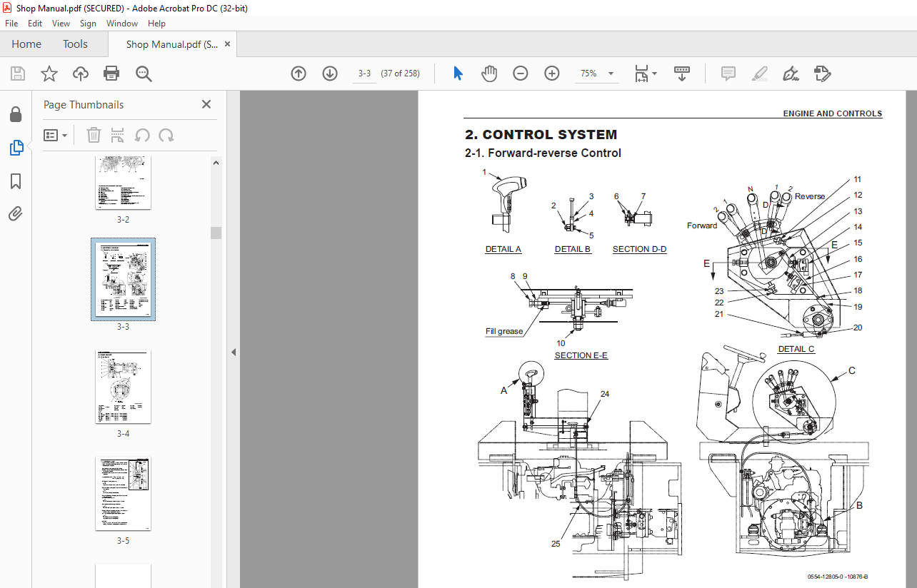
Task: Click the 'SECTION D-D' label
Action: [640, 250]
